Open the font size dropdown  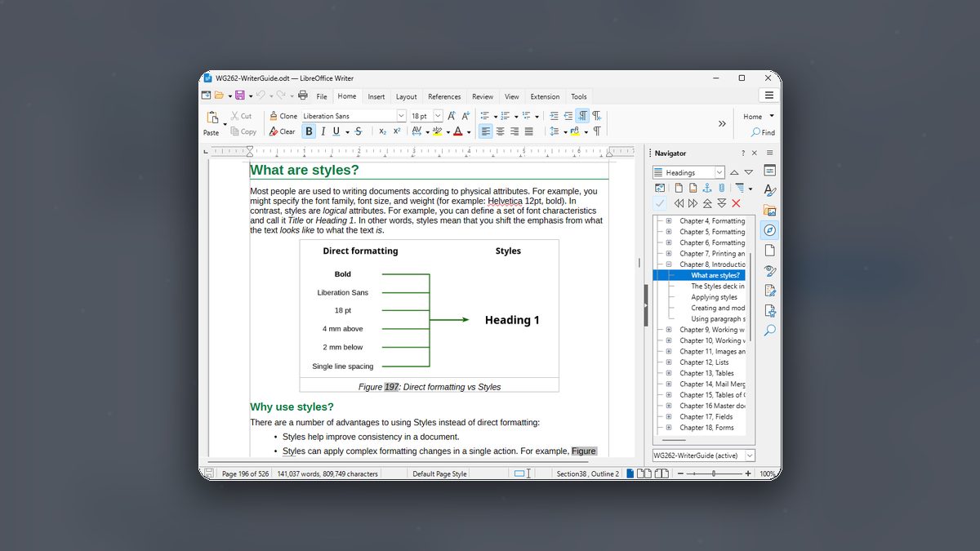click(438, 116)
